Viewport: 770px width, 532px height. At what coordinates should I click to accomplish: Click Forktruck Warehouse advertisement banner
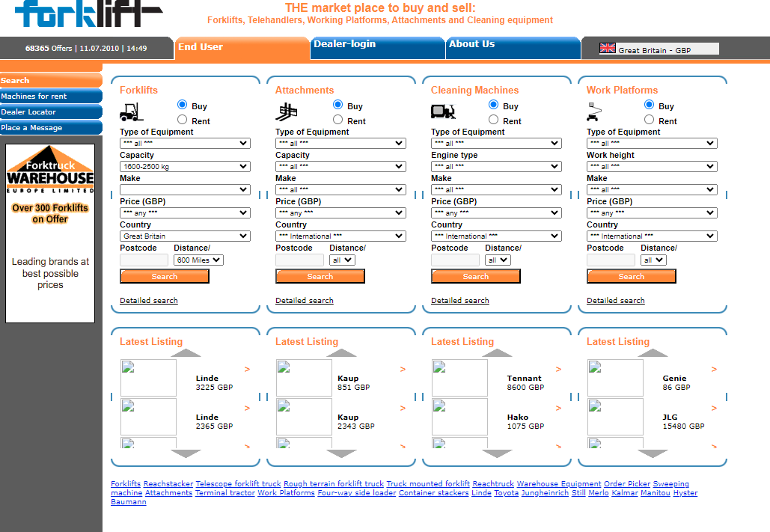click(x=50, y=233)
